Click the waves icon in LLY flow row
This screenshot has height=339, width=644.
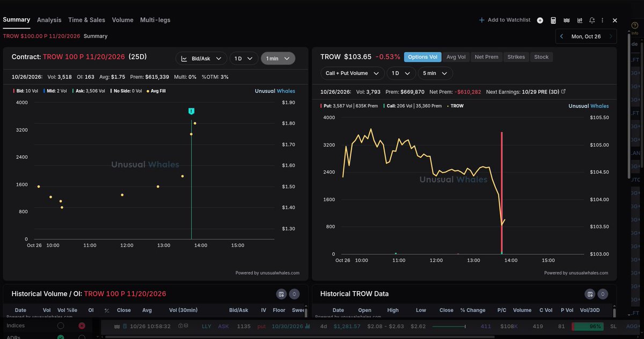point(117,327)
